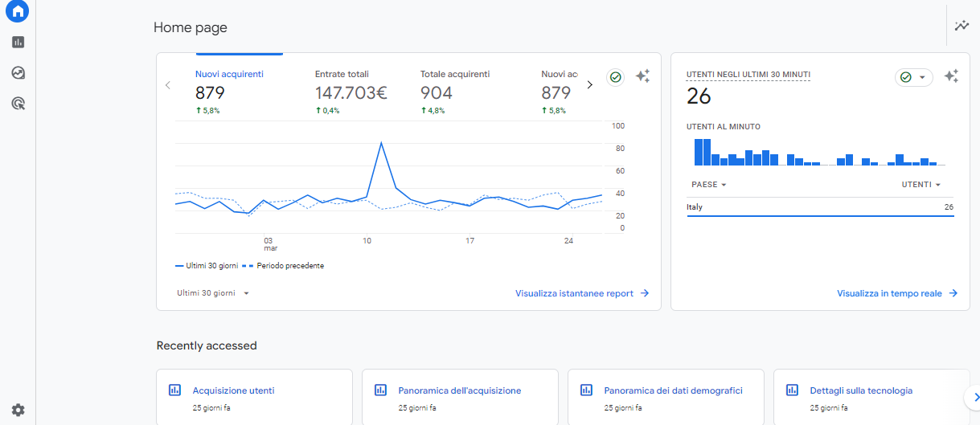Open Admin settings gear icon
980x425 pixels.
coord(18,410)
